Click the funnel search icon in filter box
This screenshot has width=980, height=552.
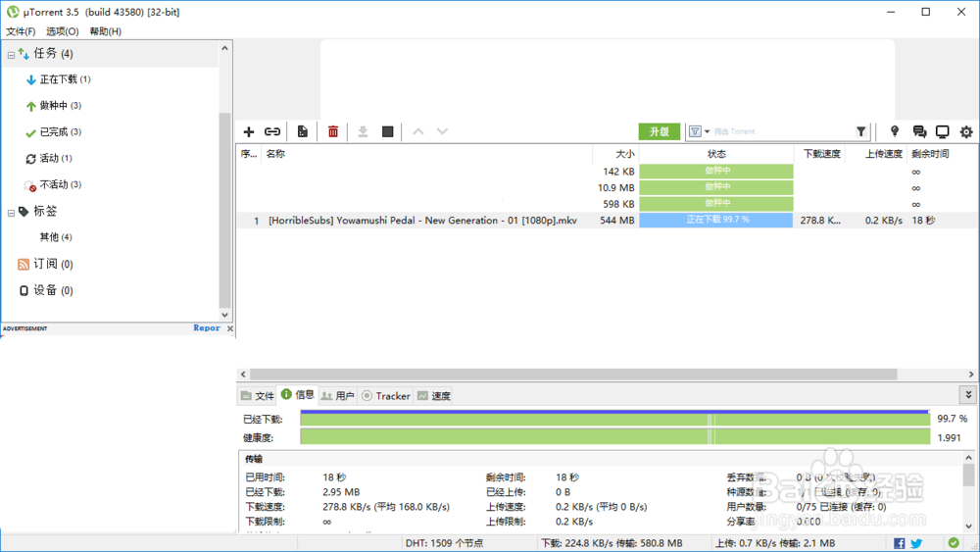[861, 131]
